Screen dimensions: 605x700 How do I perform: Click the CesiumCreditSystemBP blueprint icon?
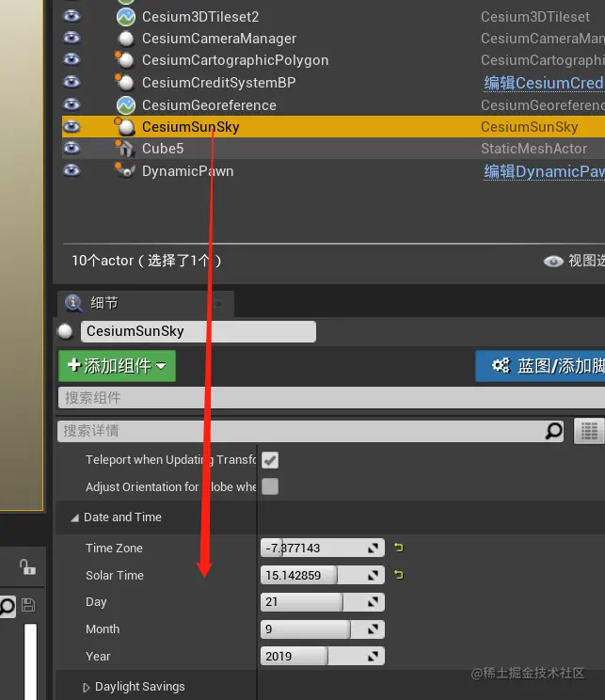pyautogui.click(x=125, y=82)
